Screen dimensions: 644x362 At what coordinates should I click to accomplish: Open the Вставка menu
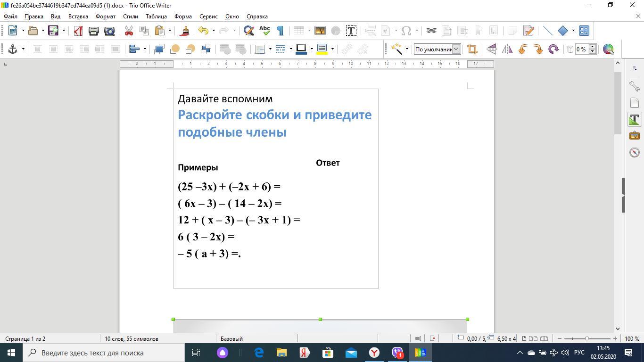(78, 16)
